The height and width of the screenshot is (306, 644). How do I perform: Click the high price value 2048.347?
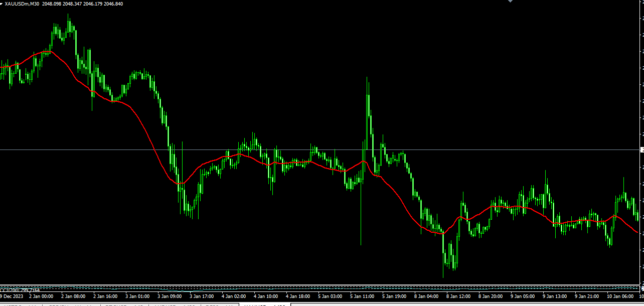[73, 4]
